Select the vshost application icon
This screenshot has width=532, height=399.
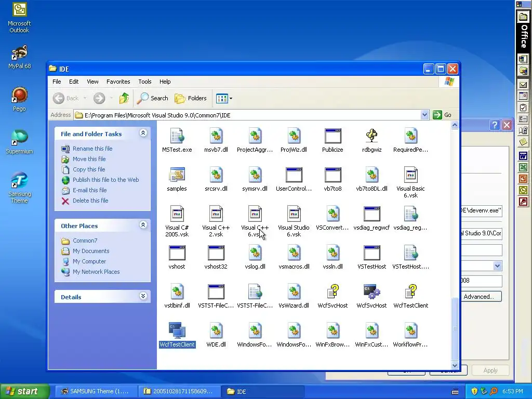pyautogui.click(x=177, y=253)
